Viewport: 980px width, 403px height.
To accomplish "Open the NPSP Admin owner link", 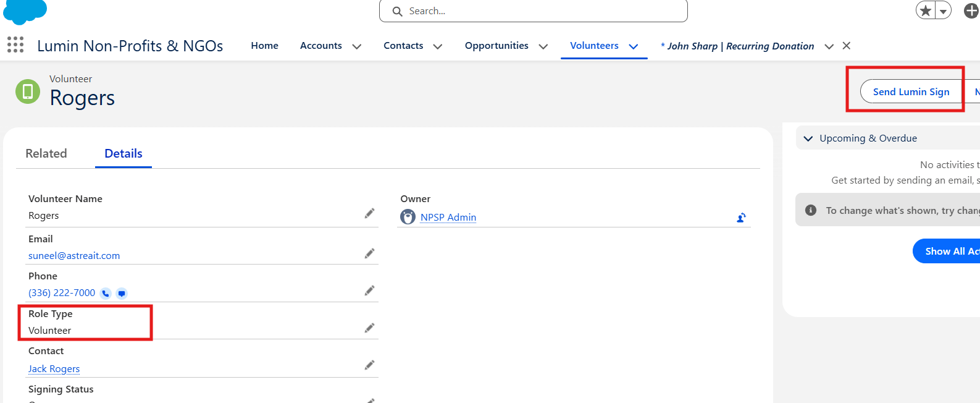I will (x=448, y=217).
